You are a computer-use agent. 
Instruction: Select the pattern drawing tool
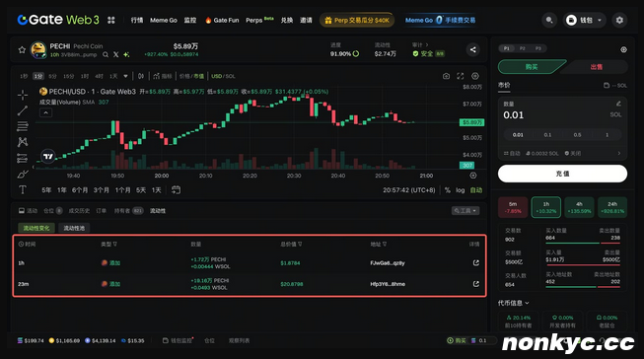23,142
